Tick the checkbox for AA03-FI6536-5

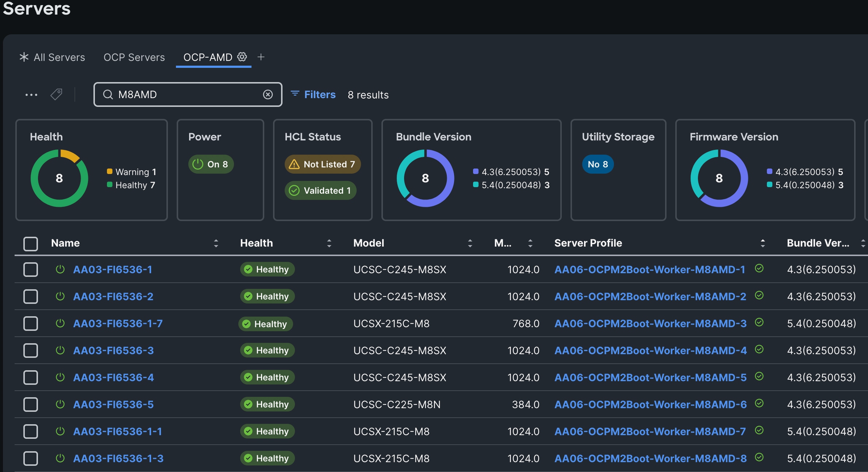point(31,405)
